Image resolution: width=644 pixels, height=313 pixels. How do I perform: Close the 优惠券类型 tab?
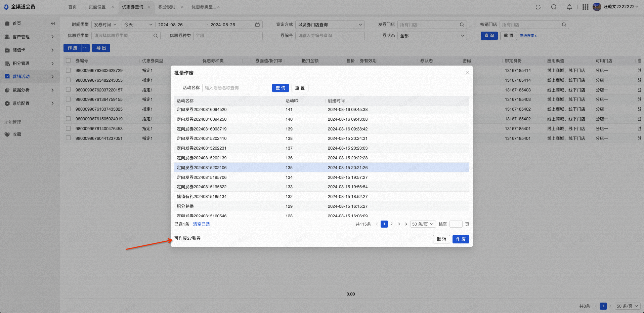click(218, 7)
